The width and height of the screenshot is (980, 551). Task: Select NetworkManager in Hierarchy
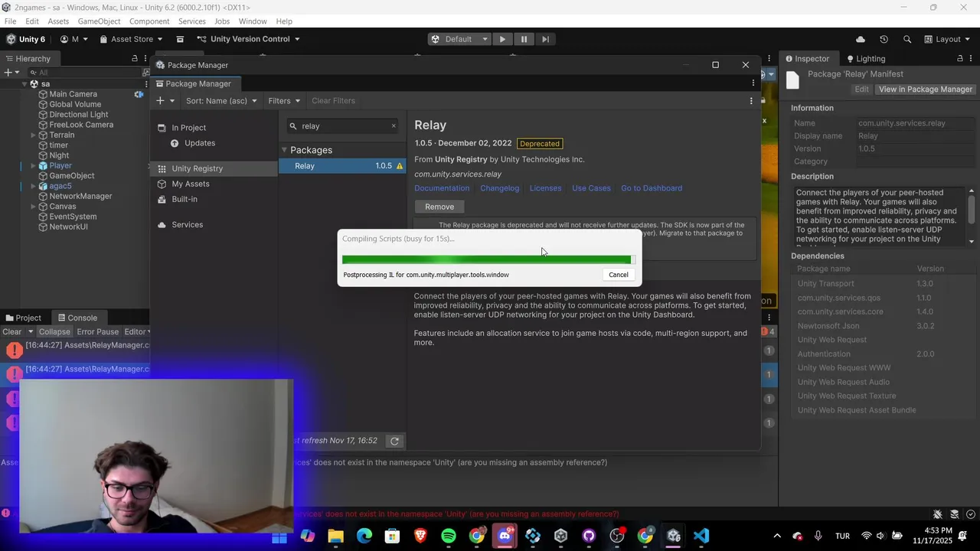80,196
